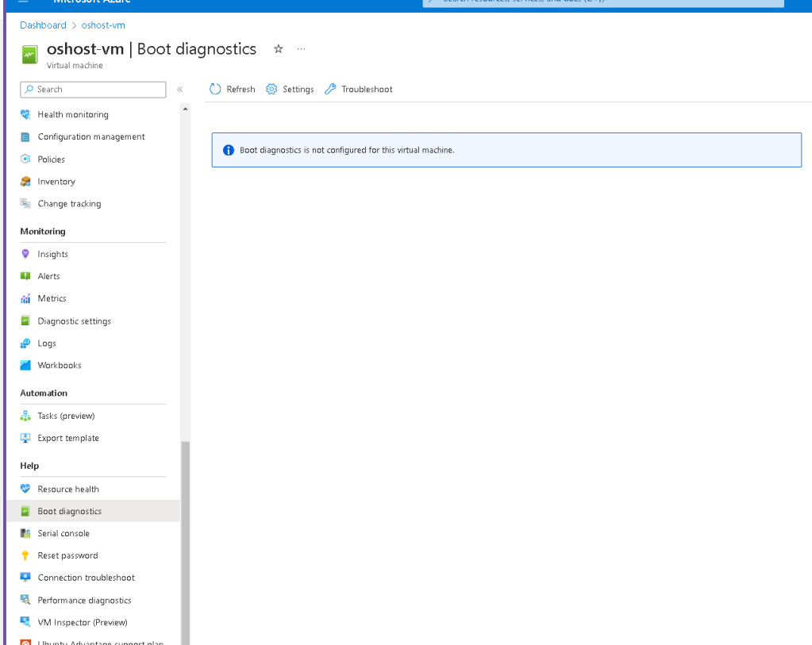
Task: Click the Serial console icon
Action: (x=25, y=533)
